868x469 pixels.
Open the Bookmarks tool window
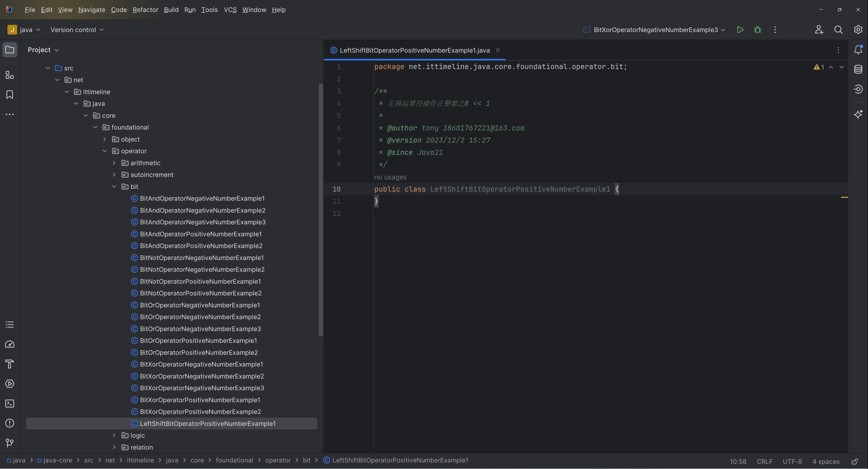click(x=10, y=95)
